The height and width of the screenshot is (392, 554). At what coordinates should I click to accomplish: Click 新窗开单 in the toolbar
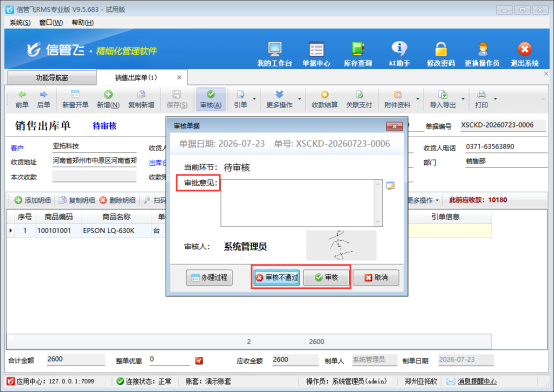tap(75, 99)
